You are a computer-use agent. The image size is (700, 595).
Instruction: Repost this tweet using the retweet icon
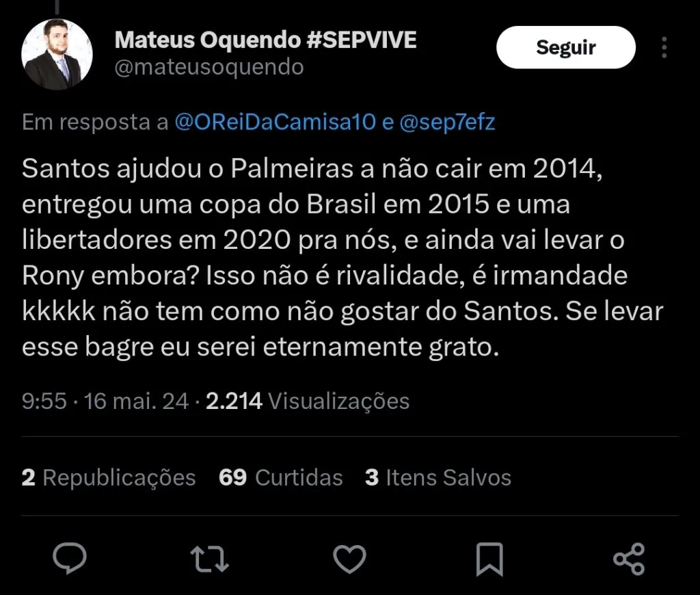209,559
